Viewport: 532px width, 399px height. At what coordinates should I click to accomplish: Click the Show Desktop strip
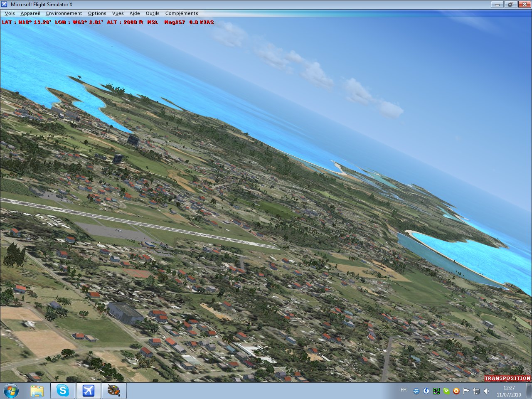529,391
